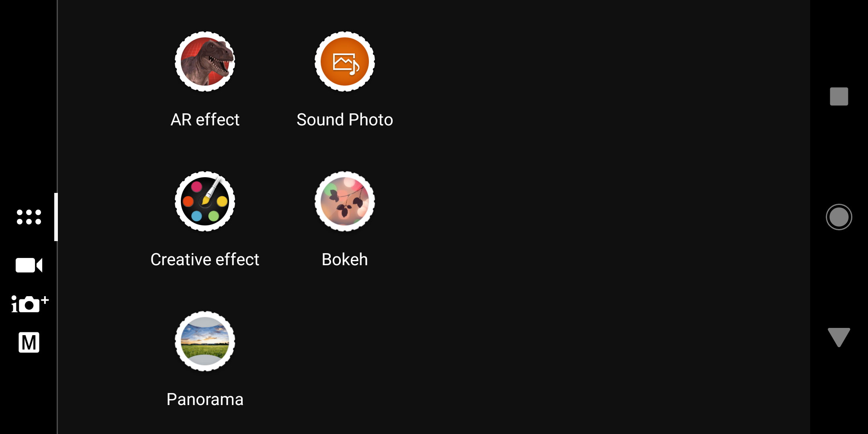Open the AR effect dinosaur icon

pos(205,61)
